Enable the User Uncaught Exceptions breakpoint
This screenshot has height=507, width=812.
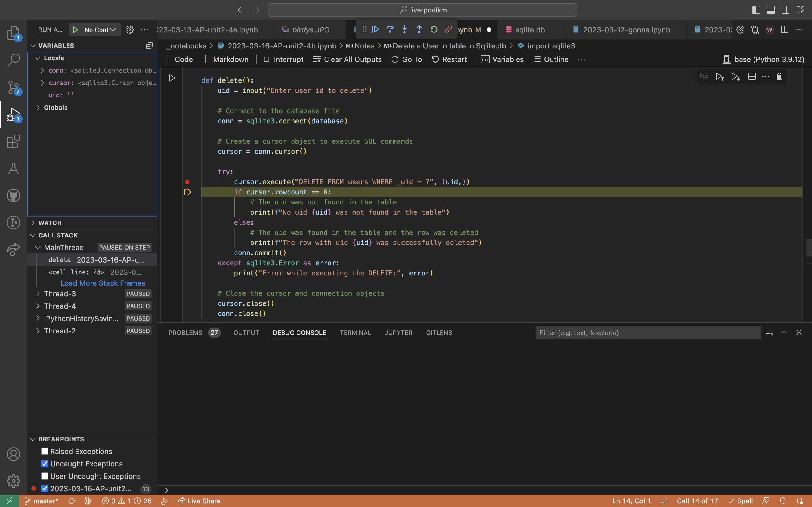[44, 476]
